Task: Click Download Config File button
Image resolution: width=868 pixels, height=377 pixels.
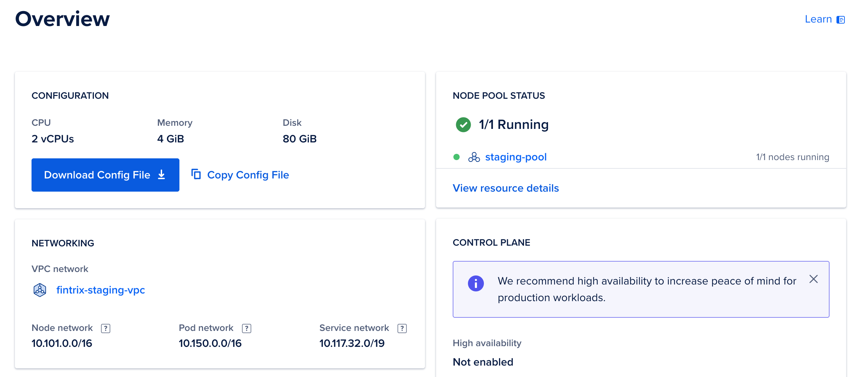Action: click(x=105, y=175)
